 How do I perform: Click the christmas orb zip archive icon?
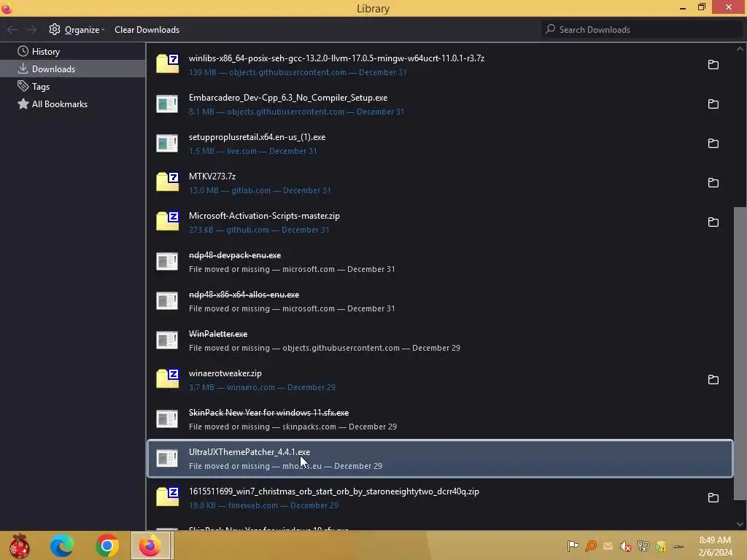(x=167, y=497)
